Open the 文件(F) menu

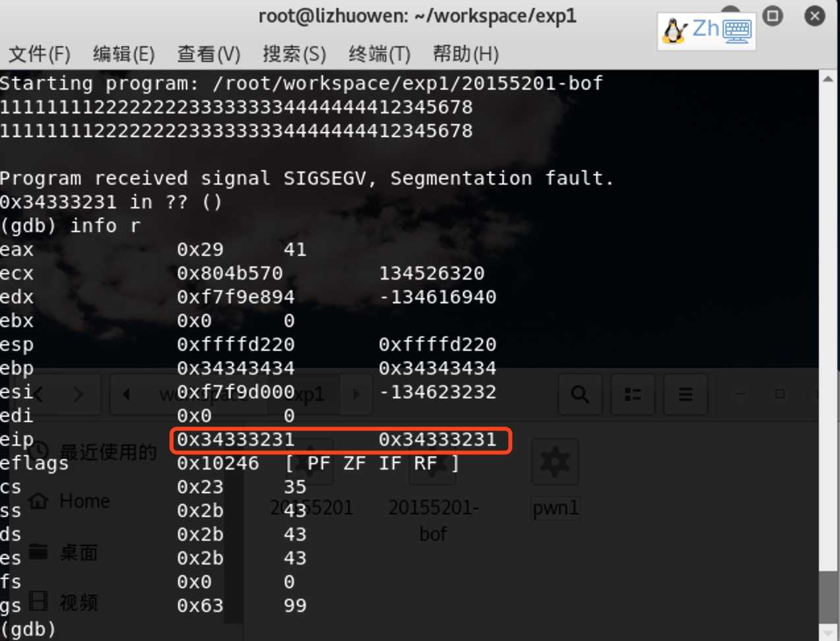tap(40, 54)
